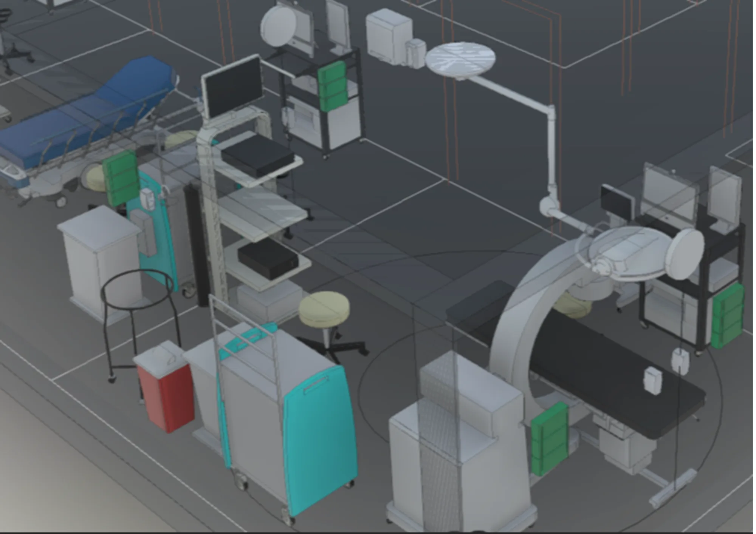This screenshot has width=756, height=534.
Task: Select the green panel at the C-arm base
Action: [x=550, y=438]
